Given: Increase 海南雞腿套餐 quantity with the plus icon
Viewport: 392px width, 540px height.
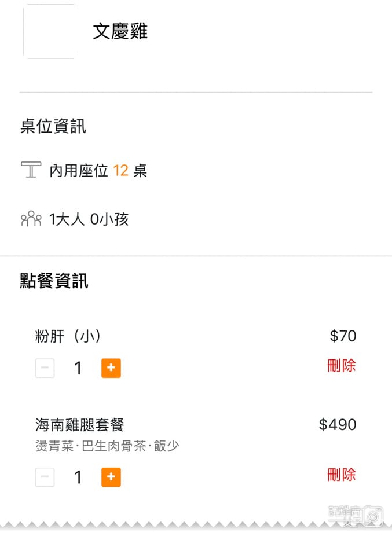Looking at the screenshot, I should pyautogui.click(x=111, y=477).
